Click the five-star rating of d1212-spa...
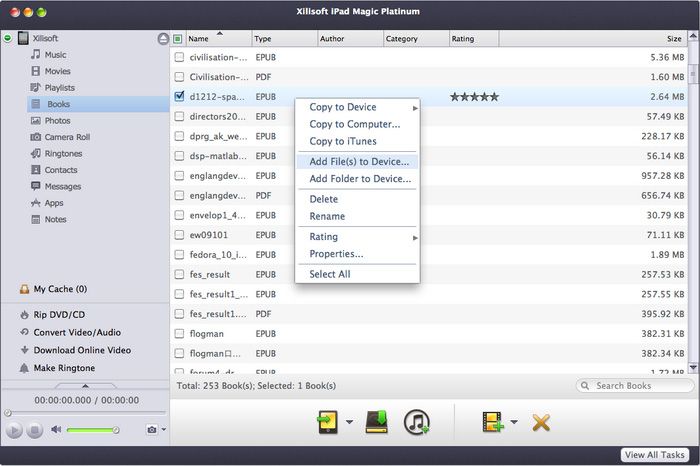Screen dimensions: 700x466 point(474,97)
